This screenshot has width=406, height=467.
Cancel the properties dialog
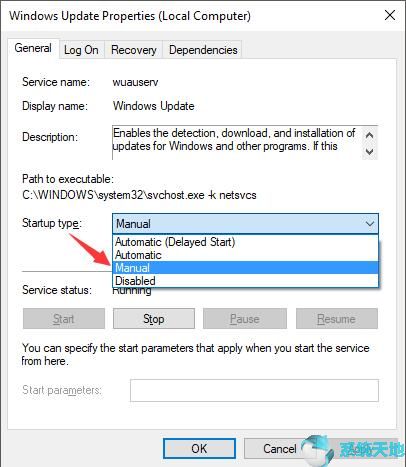point(279,448)
